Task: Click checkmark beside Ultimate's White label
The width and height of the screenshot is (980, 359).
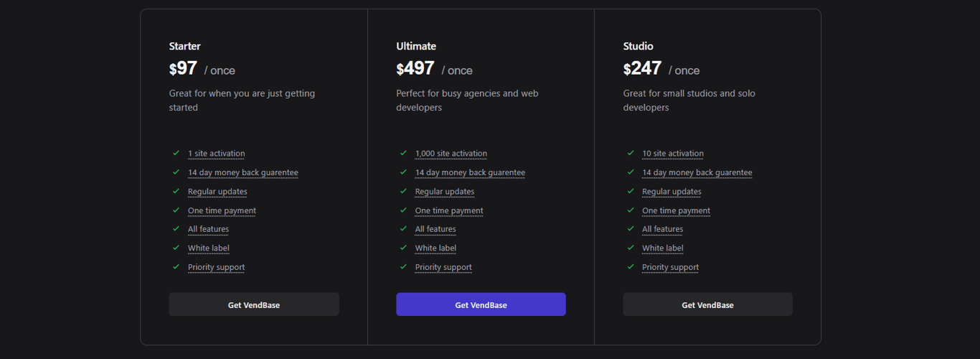Action: 403,248
